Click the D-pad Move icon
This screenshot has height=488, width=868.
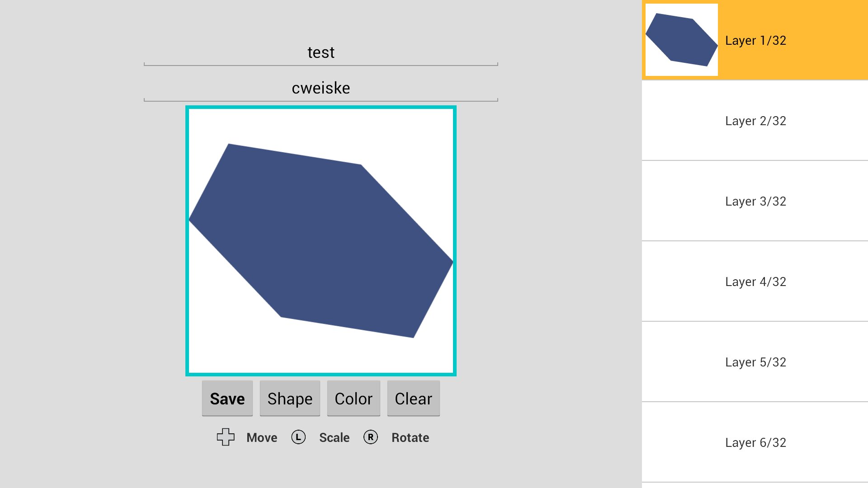[226, 437]
